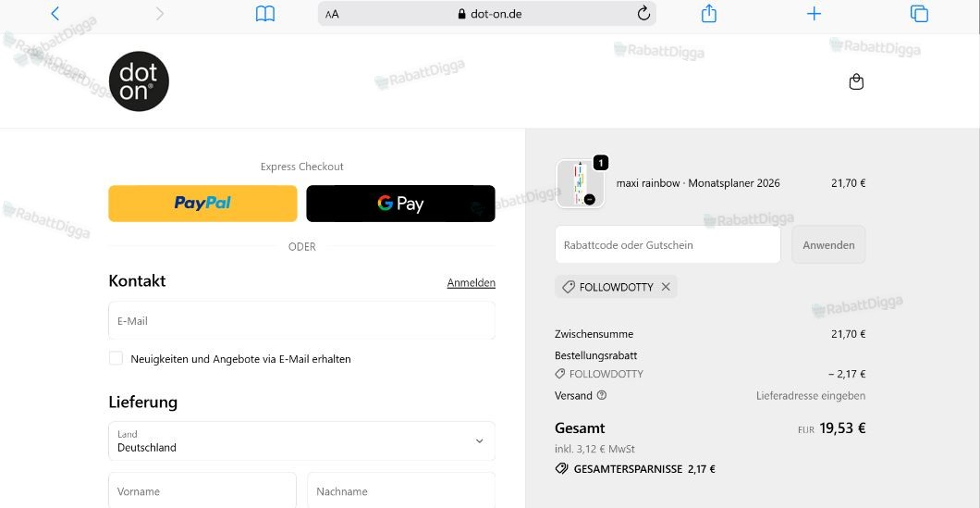Focus the E-Mail input field
980x508 pixels.
coord(302,321)
